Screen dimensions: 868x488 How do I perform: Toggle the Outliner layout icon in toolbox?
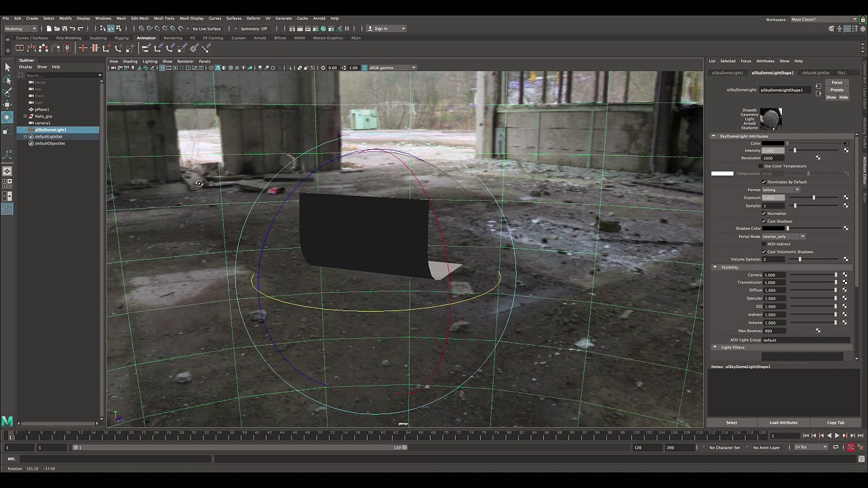click(x=7, y=209)
